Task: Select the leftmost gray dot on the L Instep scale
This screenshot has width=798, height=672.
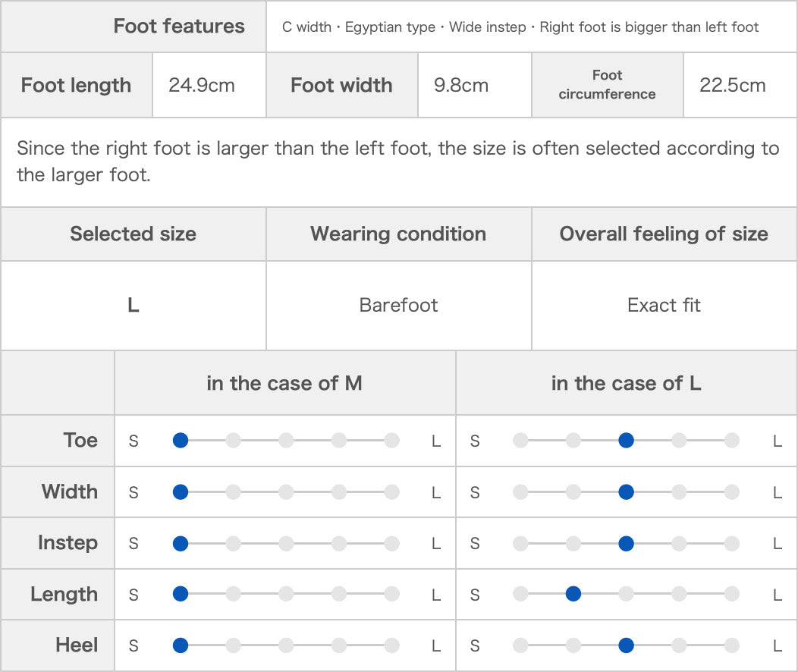Action: tap(520, 543)
